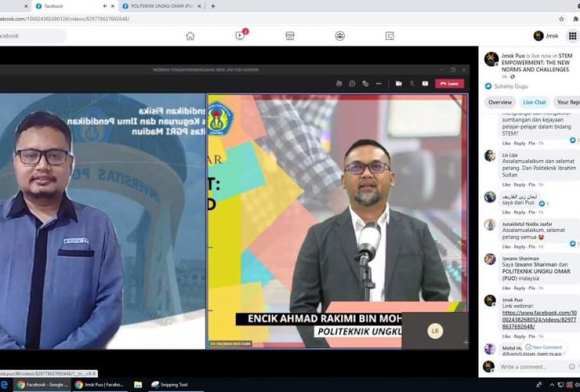Reply to Lis Liza's comment
Image resolution: width=580 pixels, height=392 pixels.
[x=520, y=185]
